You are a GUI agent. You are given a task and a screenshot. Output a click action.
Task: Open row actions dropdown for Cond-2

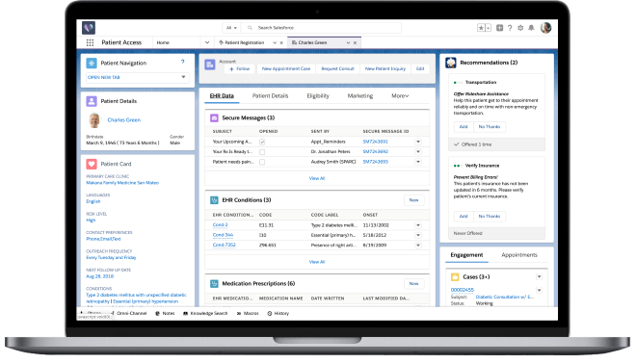[418, 225]
